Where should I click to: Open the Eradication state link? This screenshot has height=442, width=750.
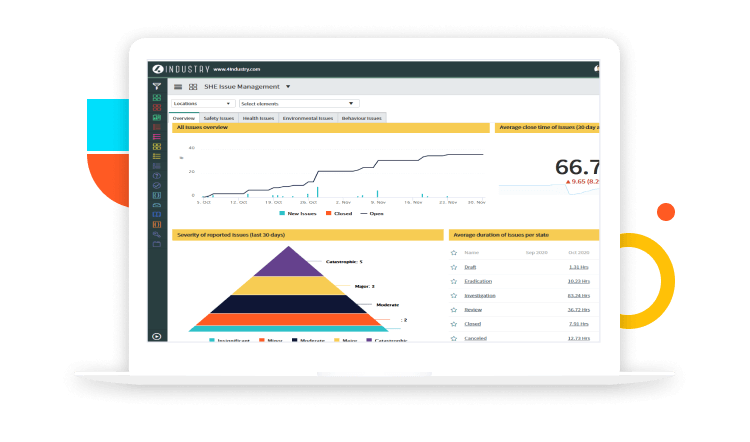478,281
